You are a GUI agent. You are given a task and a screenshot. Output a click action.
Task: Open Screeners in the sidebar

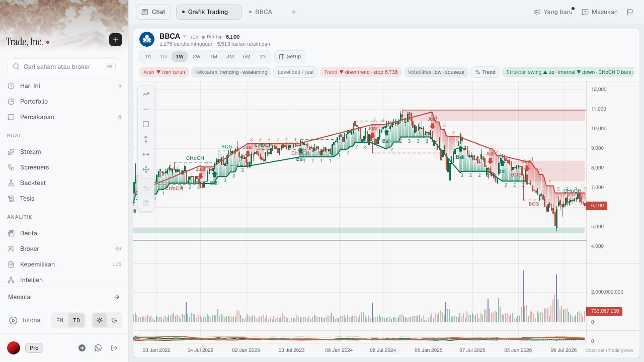[64, 167]
